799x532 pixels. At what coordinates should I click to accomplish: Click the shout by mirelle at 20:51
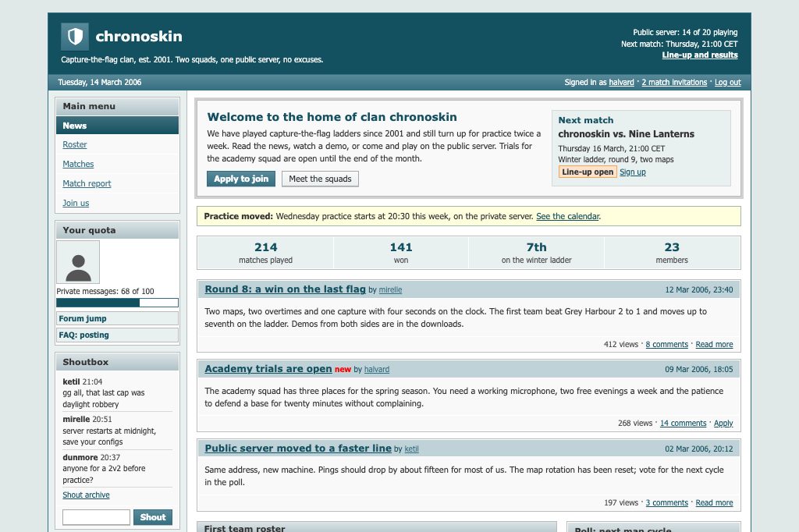pyautogui.click(x=117, y=431)
